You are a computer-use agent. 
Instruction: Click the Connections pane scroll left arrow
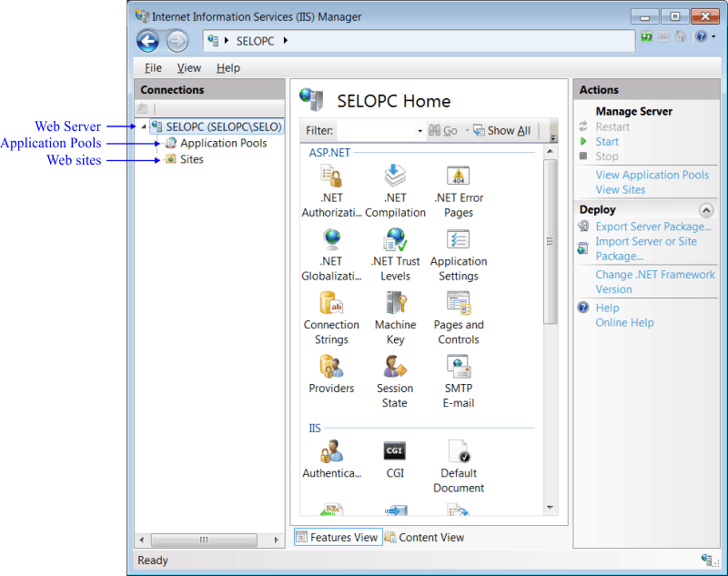click(x=142, y=540)
